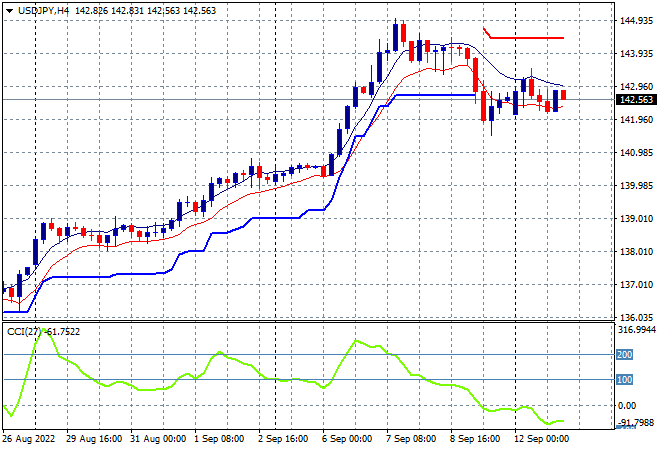Click CCI scale value 0.00
Viewport: 660px width, 450px height.
pyautogui.click(x=627, y=406)
